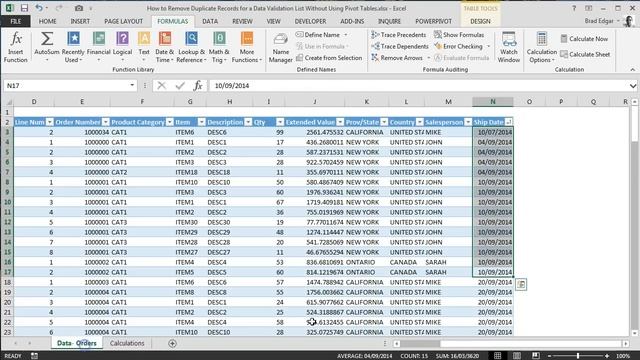Open the Watch Window
This screenshot has width=640, height=360.
(509, 47)
